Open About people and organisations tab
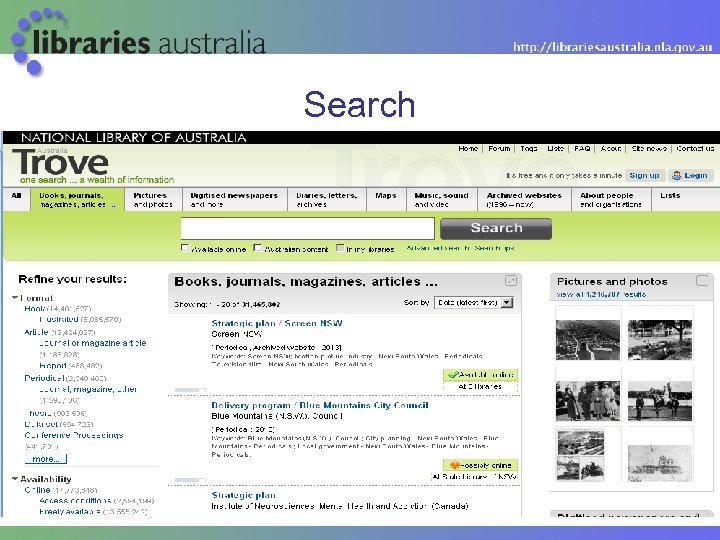720x540 pixels. tap(611, 200)
